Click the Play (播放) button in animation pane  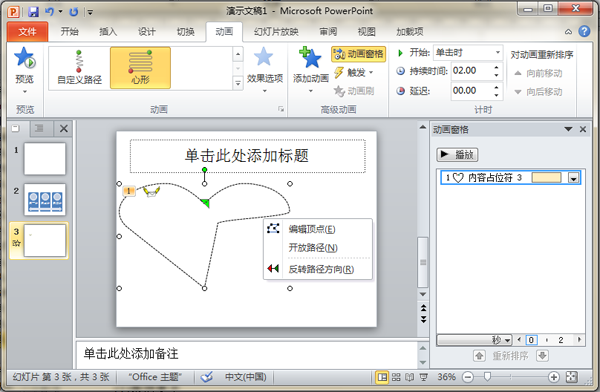pyautogui.click(x=457, y=155)
